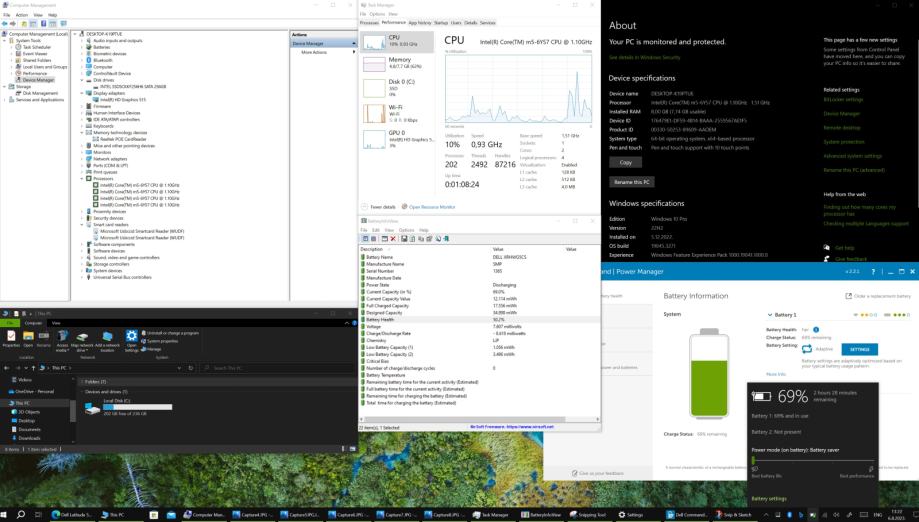Image resolution: width=919 pixels, height=522 pixels.
Task: Click the Search icon on taskbar
Action: click(x=23, y=514)
